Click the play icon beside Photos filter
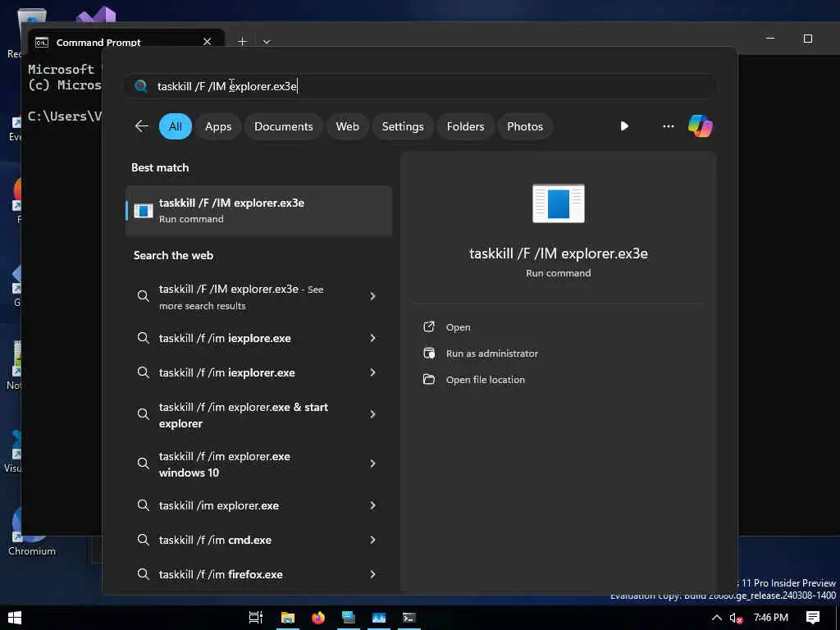840x630 pixels. click(x=624, y=126)
